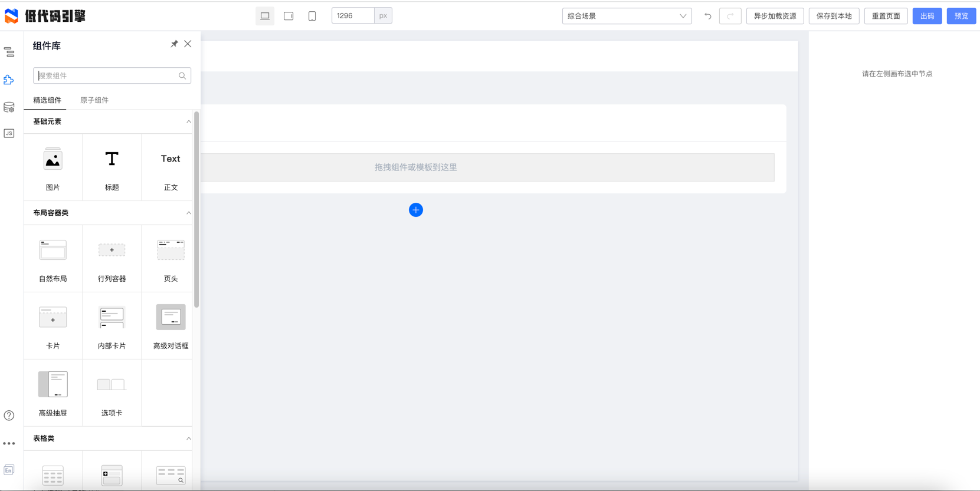980x491 pixels.
Task: Open the 综合场景 scenario dropdown
Action: 627,16
